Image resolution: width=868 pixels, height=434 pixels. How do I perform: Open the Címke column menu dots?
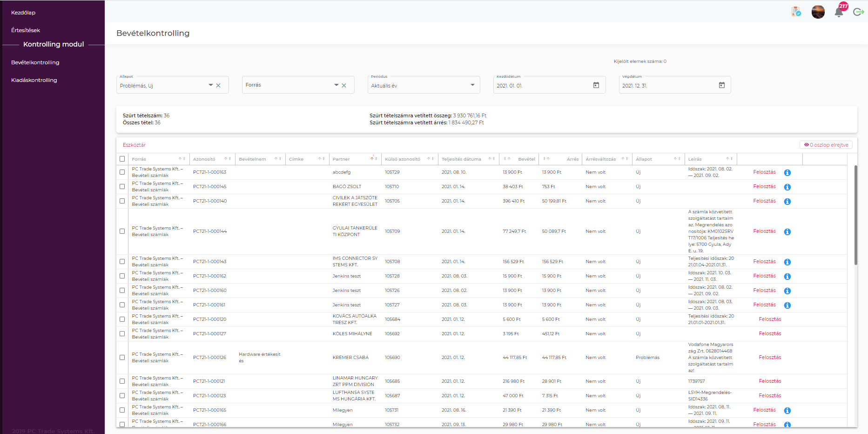pos(324,159)
